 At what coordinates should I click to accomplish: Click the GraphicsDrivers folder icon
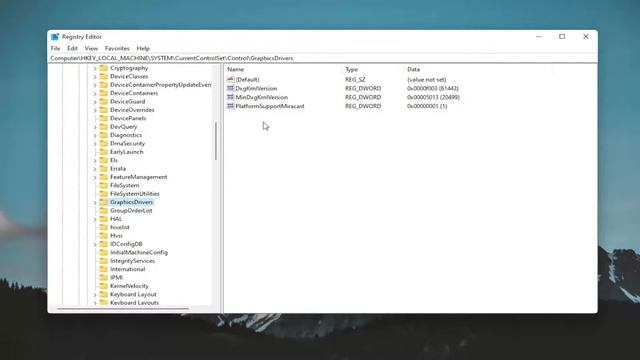tap(104, 202)
